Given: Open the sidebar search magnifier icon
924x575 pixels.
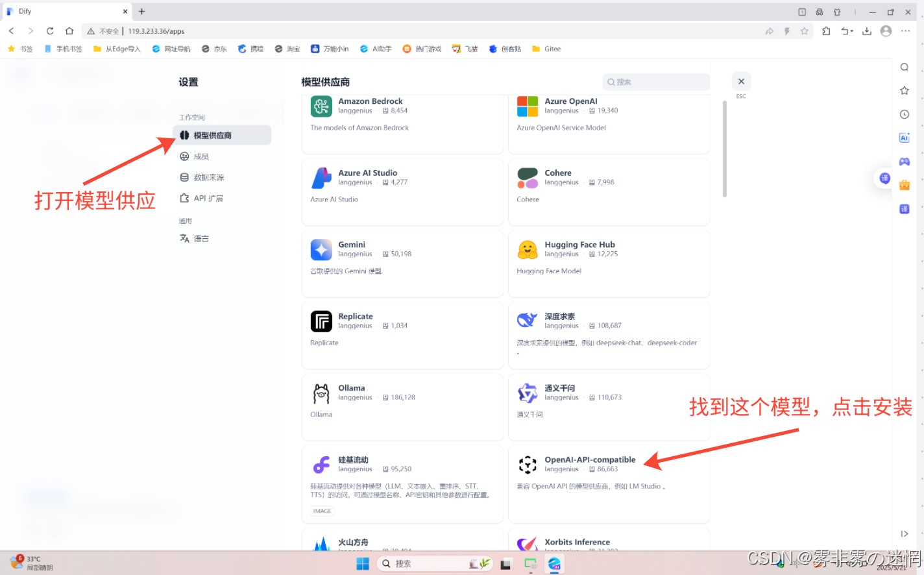Looking at the screenshot, I should pyautogui.click(x=905, y=67).
